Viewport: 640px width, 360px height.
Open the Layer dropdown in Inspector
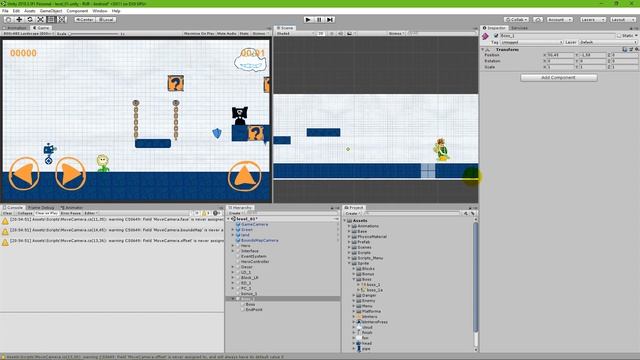(608, 42)
